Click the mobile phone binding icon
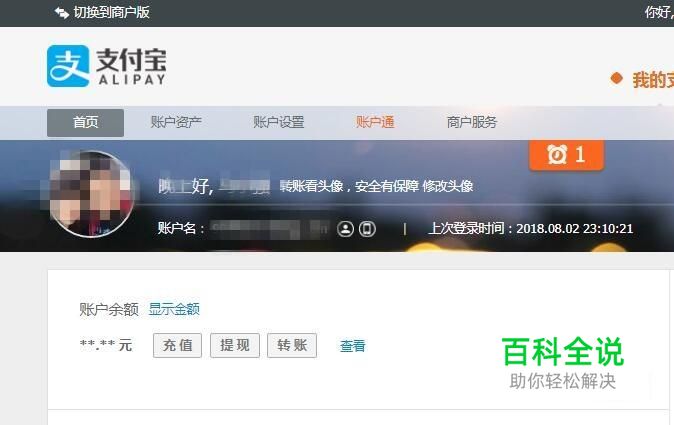The height and width of the screenshot is (425, 674). 367,229
